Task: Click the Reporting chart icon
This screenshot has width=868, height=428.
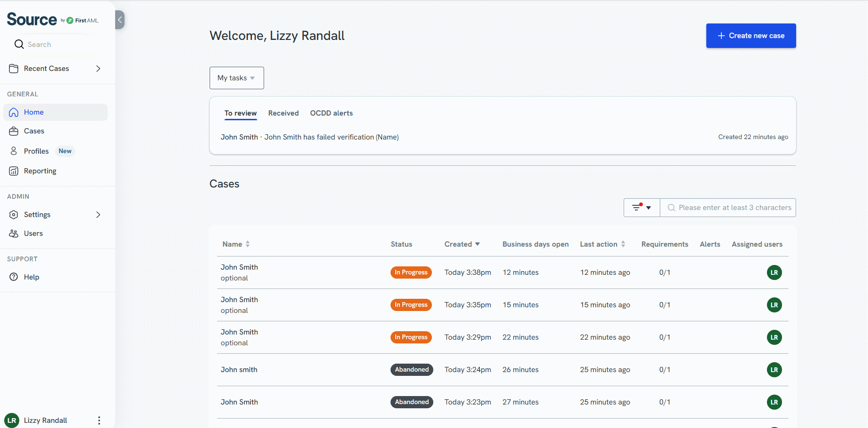Action: click(x=14, y=171)
